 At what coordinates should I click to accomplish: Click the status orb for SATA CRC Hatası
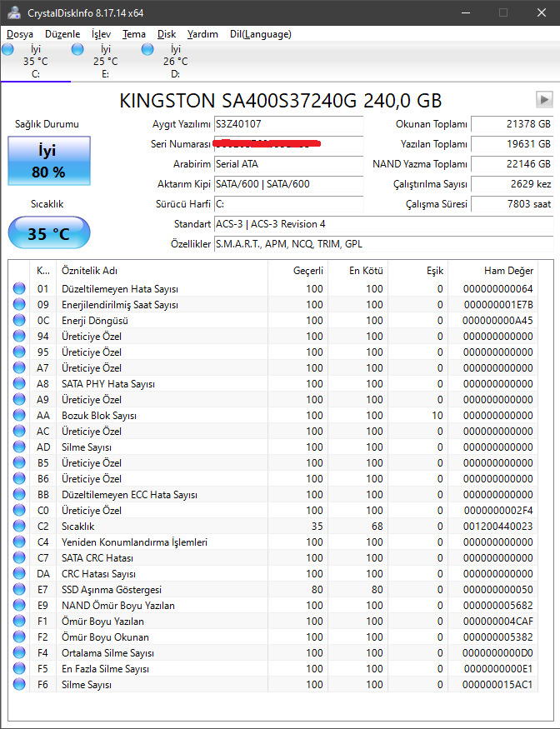click(x=19, y=558)
